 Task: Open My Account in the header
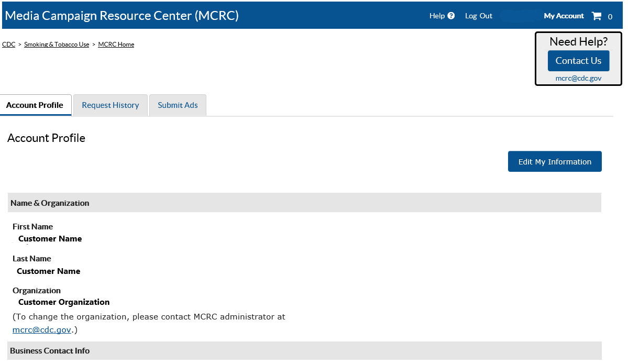(x=564, y=16)
